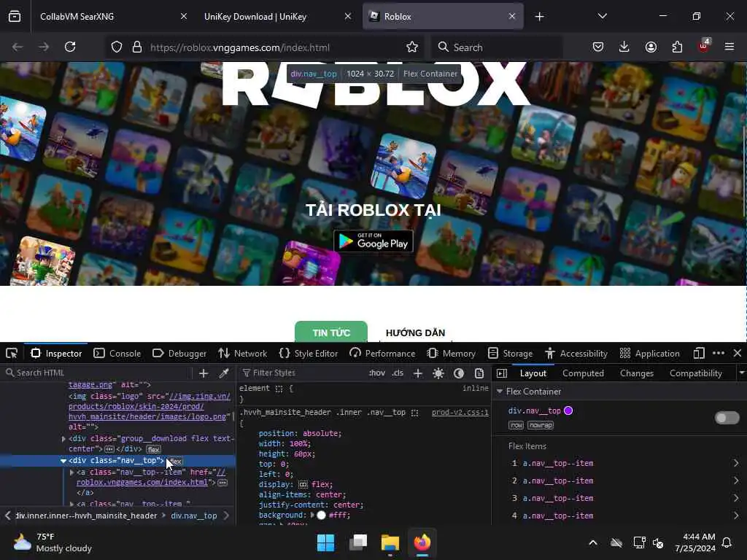Open chevron for flex item 4
The height and width of the screenshot is (560, 747).
pyautogui.click(x=736, y=516)
